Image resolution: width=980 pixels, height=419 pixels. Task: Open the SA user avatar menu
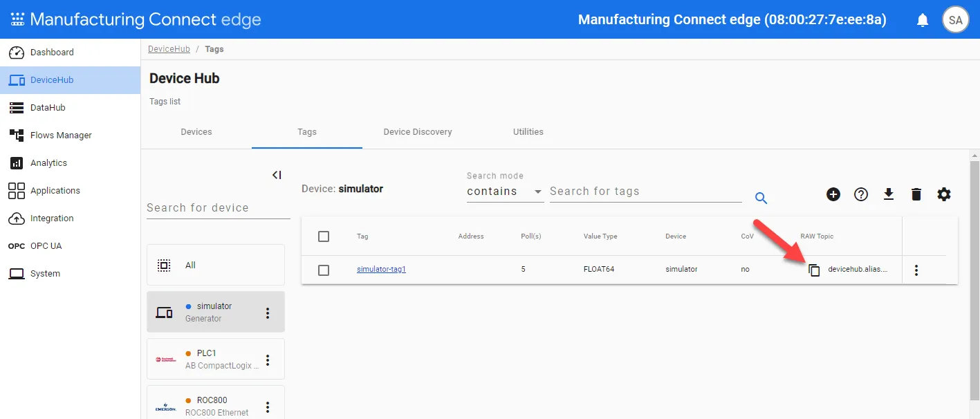tap(956, 20)
